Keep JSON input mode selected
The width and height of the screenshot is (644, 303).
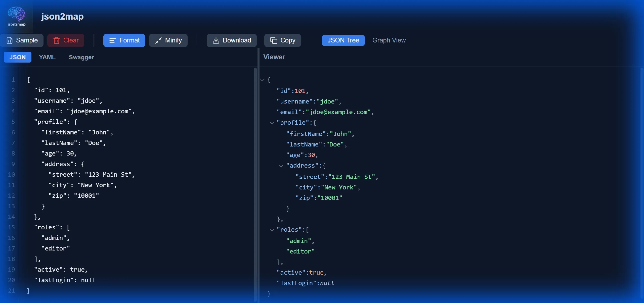click(17, 57)
